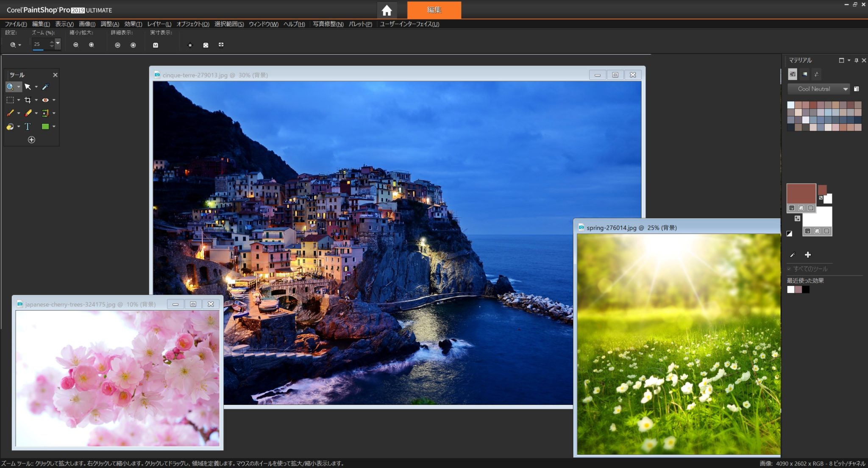The image size is (868, 468).
Task: Switch Materials palette to swatches view
Action: coord(793,74)
